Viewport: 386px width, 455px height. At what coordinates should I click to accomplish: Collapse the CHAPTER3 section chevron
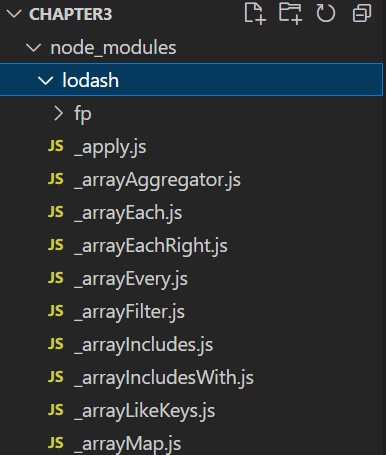coord(14,14)
